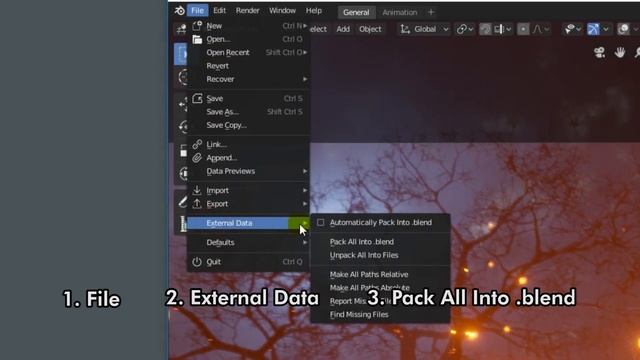Open the gizmo options dropdown arrow
Image resolution: width=640 pixels, height=360 pixels.
coord(606,29)
